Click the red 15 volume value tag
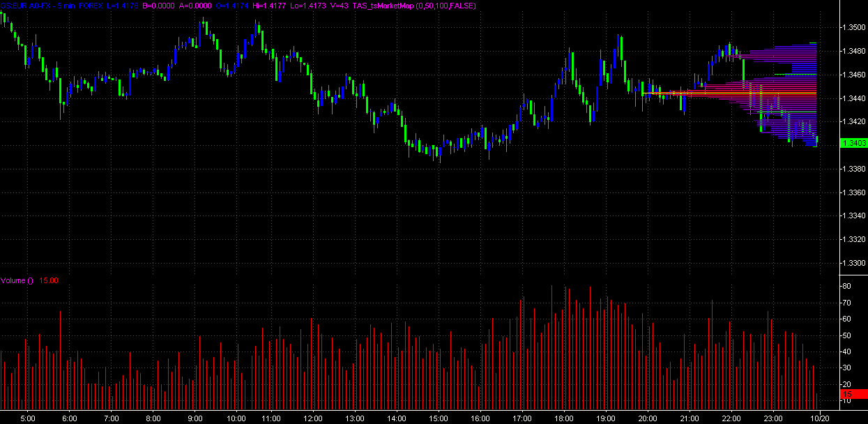 click(x=852, y=394)
